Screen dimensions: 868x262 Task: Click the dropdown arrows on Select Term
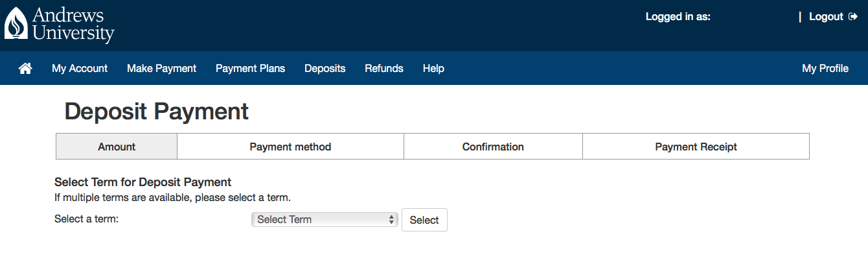tap(391, 220)
